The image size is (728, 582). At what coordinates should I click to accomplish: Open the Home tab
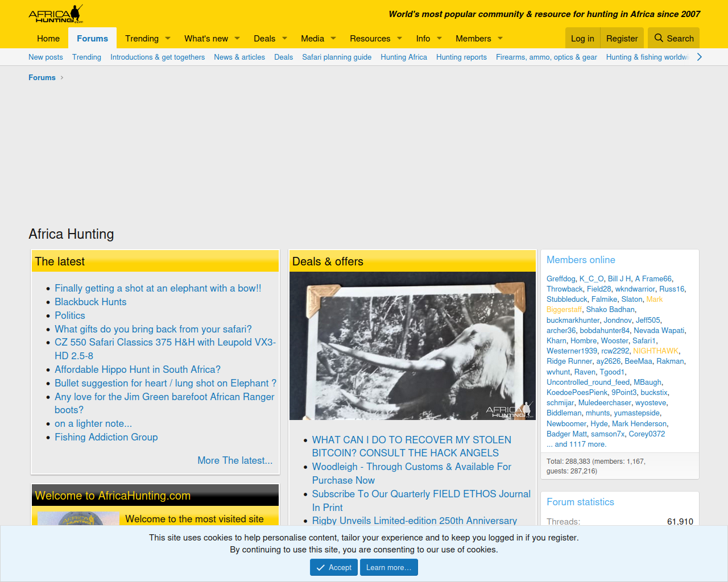[48, 38]
